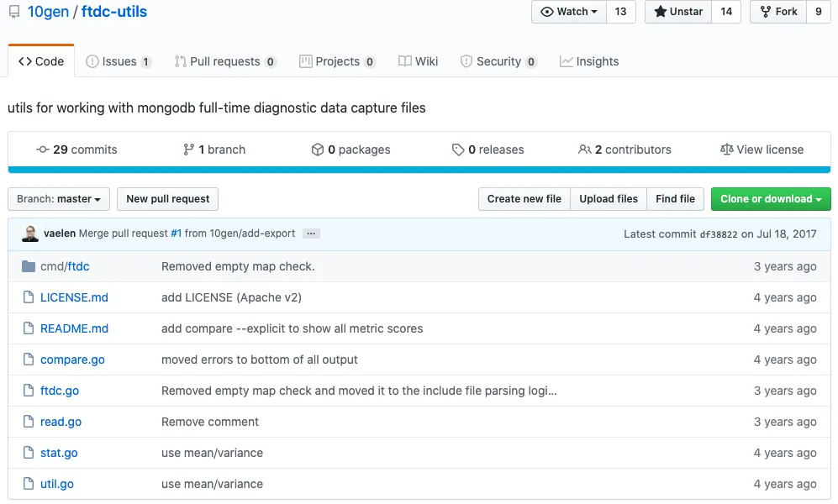
Task: Open the compare.go file link
Action: click(72, 360)
